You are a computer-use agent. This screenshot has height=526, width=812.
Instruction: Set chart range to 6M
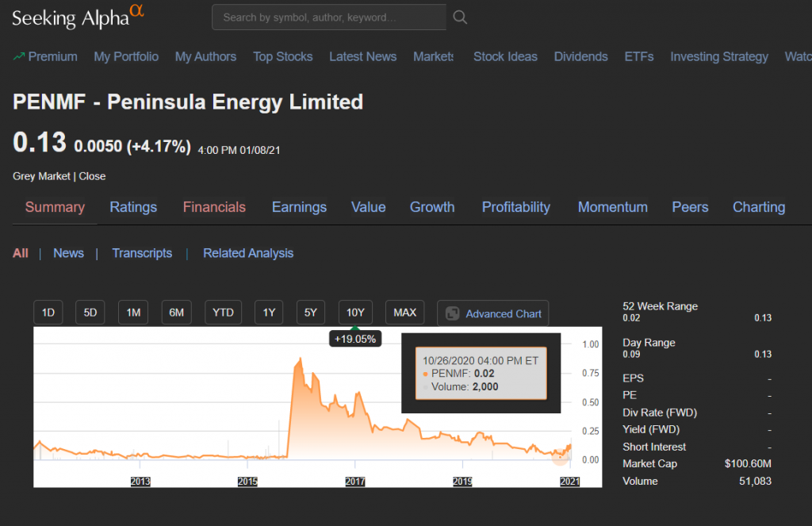tap(177, 313)
